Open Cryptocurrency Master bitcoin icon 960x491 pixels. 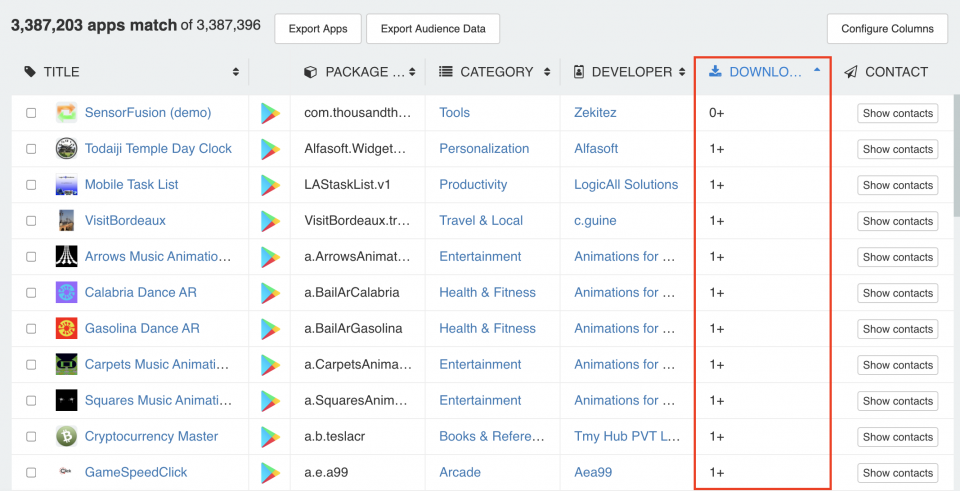(x=66, y=437)
